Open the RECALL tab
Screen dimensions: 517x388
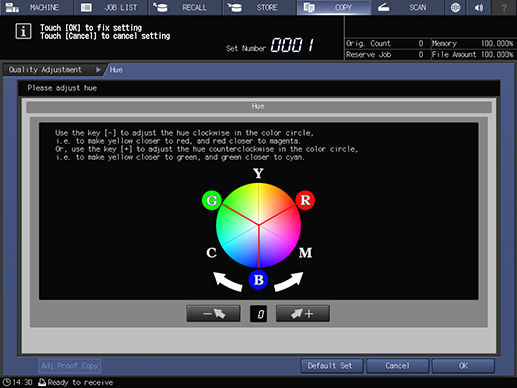185,7
